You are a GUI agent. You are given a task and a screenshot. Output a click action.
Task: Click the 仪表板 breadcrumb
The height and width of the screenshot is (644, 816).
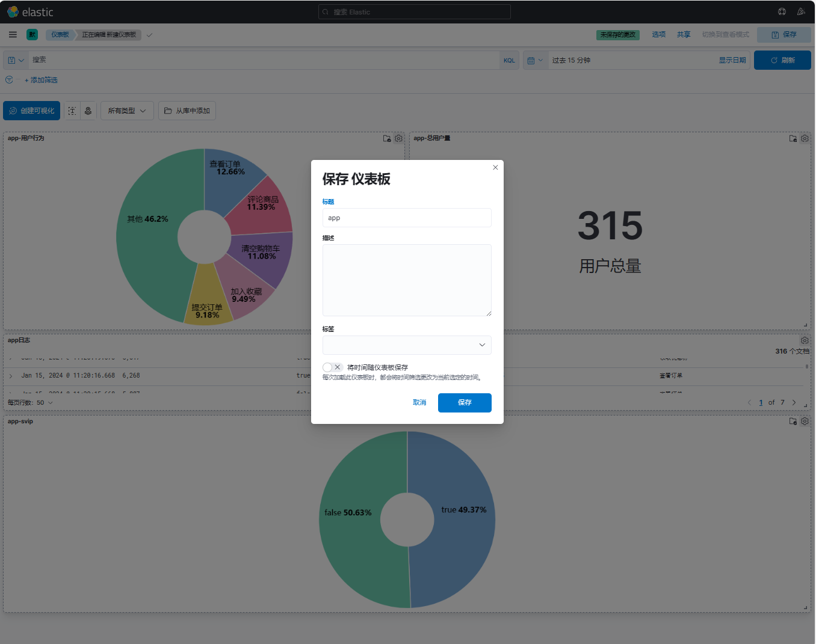[x=60, y=35]
